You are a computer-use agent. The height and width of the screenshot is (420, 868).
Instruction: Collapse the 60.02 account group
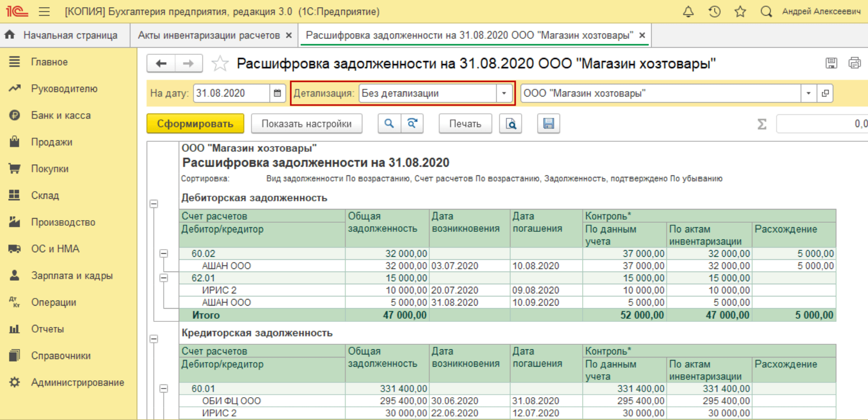coord(164,253)
